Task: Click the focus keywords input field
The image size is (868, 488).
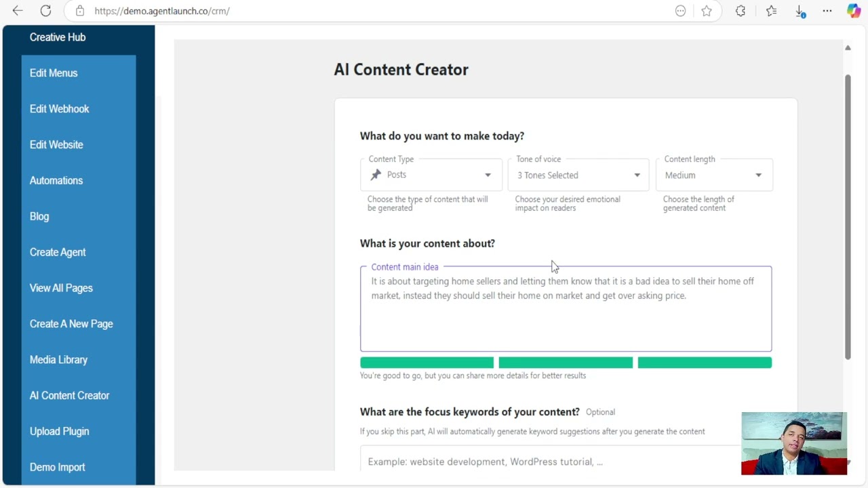Action: pos(549,462)
